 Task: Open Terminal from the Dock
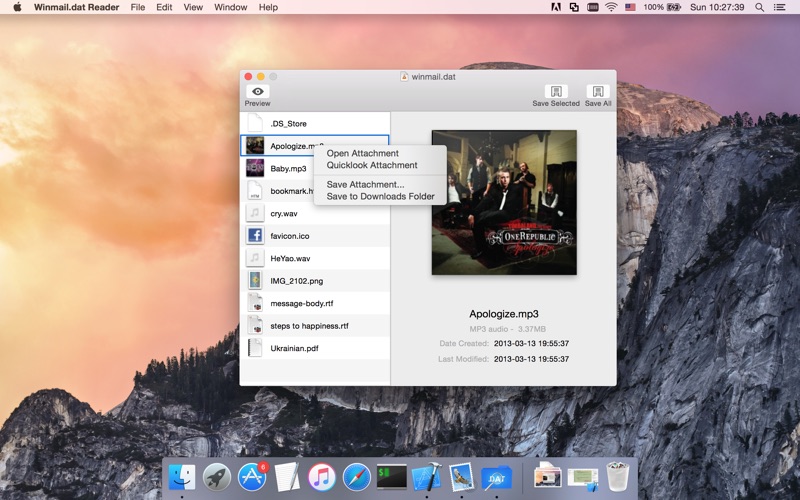pyautogui.click(x=392, y=477)
